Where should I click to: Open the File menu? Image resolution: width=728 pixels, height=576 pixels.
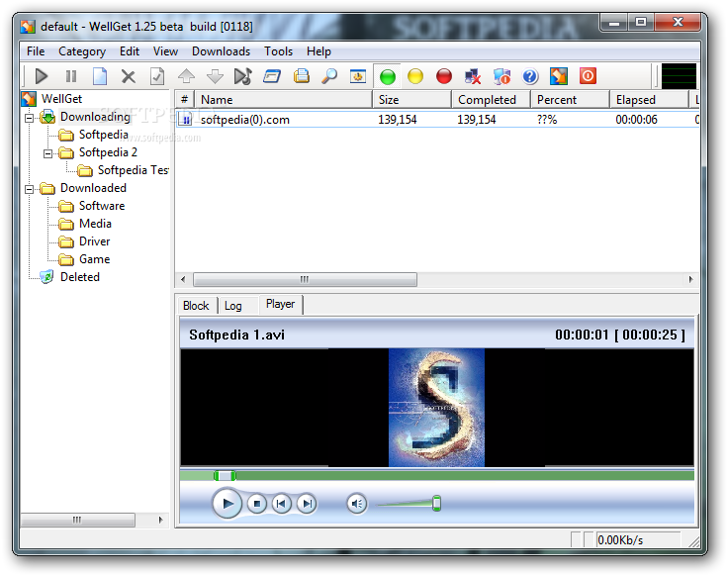tap(36, 51)
